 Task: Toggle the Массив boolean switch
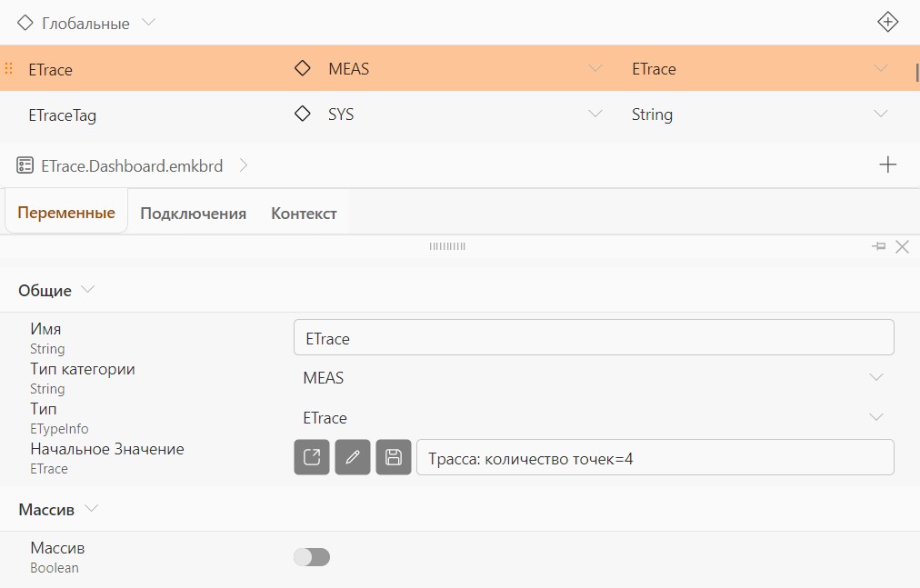(x=312, y=557)
